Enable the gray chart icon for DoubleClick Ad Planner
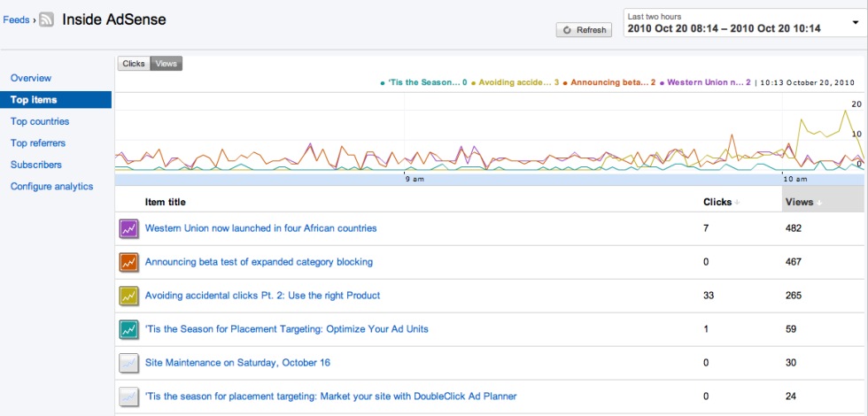 129,397
